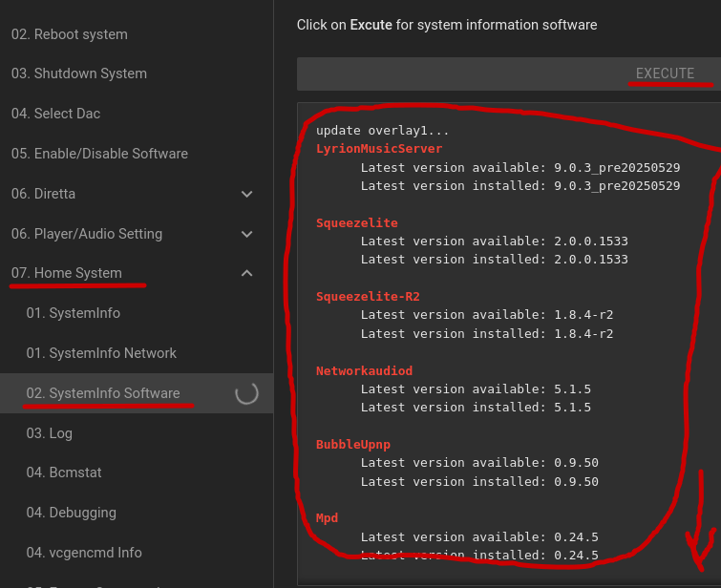The width and height of the screenshot is (721, 588).
Task: Open the SystemInfo submenu item
Action: click(73, 313)
